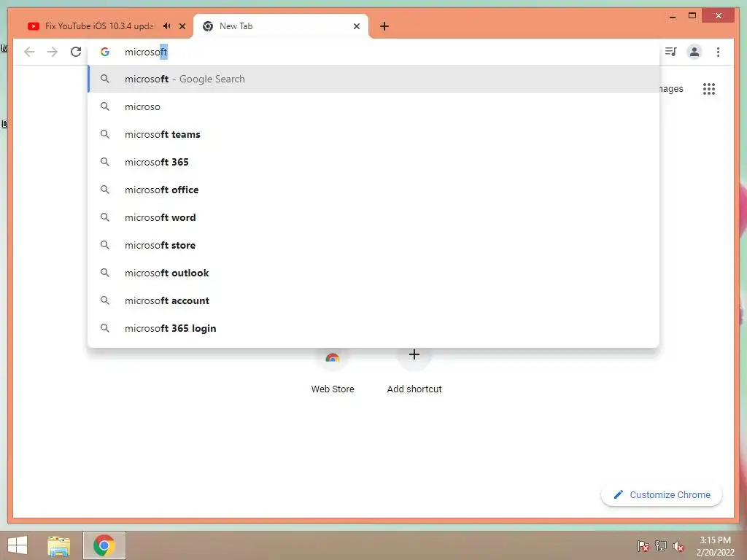Screen dimensions: 747x560
Task: Click the Chrome taskbar icon
Action: click(x=104, y=545)
